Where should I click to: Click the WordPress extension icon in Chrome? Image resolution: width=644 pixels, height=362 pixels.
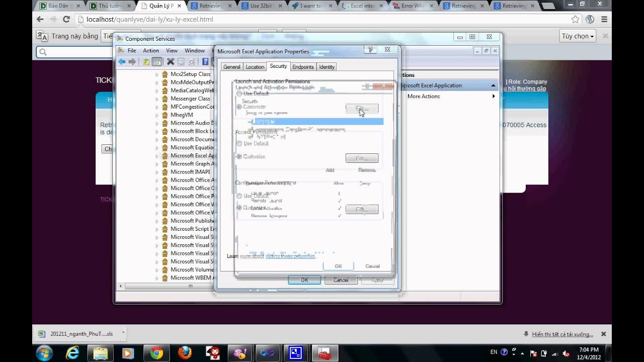coord(590,19)
